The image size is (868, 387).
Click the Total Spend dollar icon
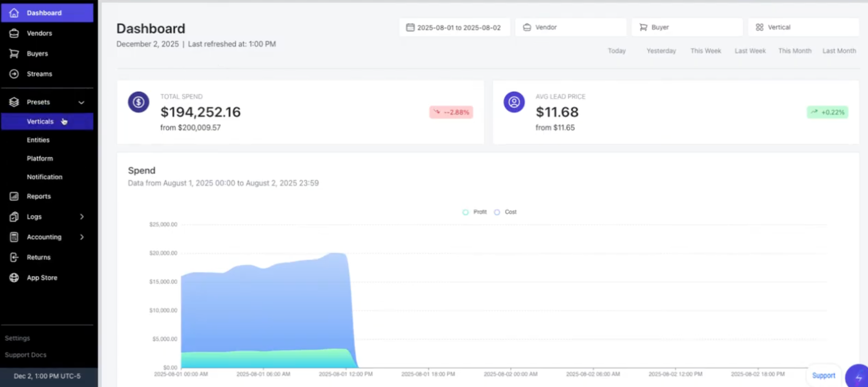pyautogui.click(x=139, y=102)
